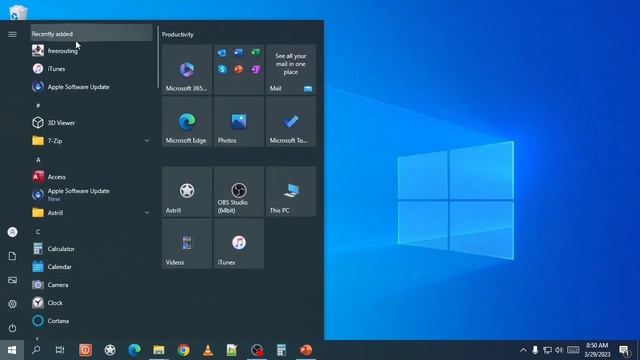
Task: Open Calendar app
Action: (x=92, y=267)
